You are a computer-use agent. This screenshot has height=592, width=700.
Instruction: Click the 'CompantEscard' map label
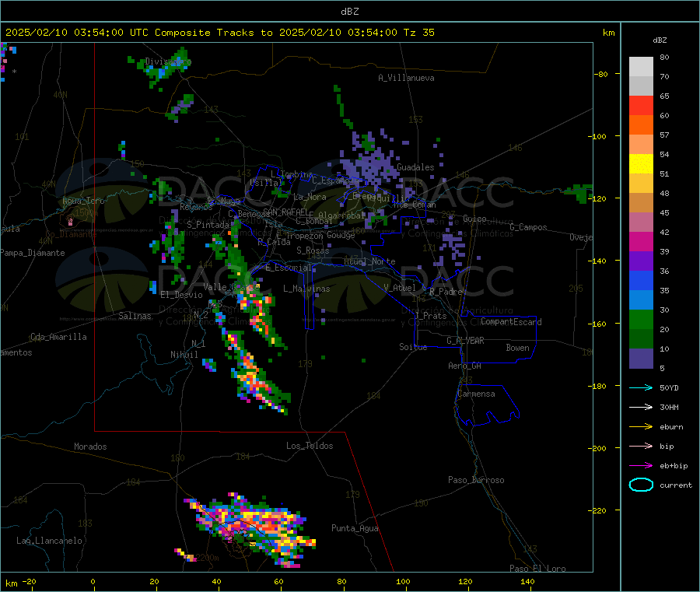(511, 321)
